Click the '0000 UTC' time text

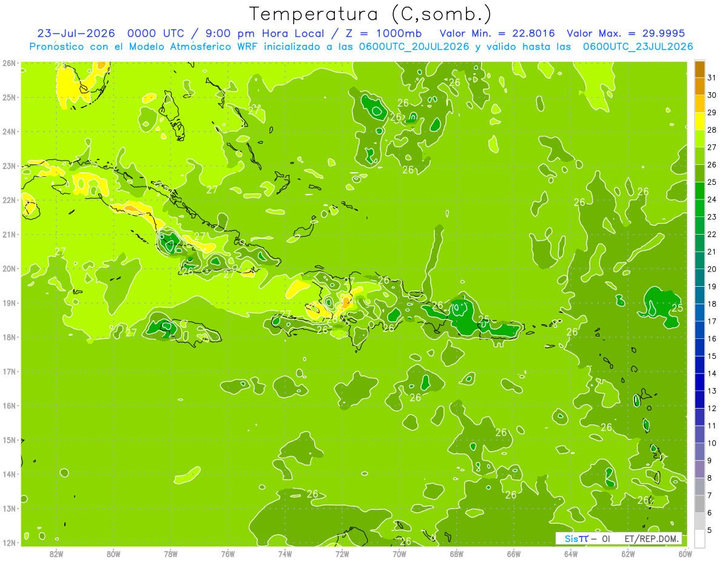coord(157,33)
